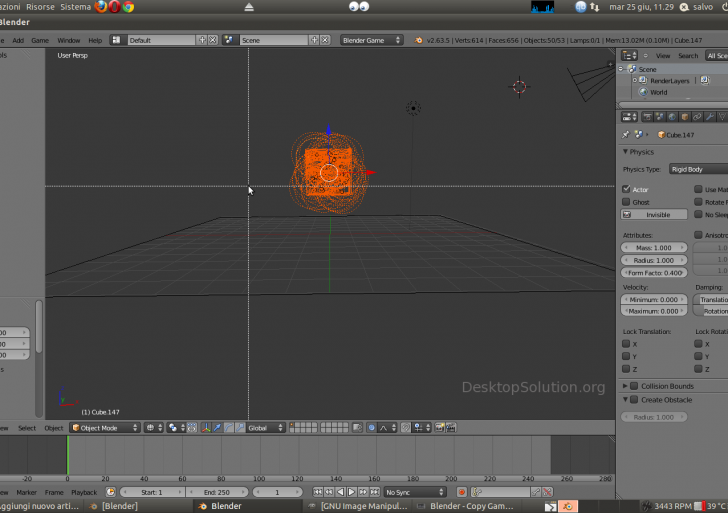The height and width of the screenshot is (513, 728).
Task: Check Lock Translation X checkbox
Action: (627, 344)
